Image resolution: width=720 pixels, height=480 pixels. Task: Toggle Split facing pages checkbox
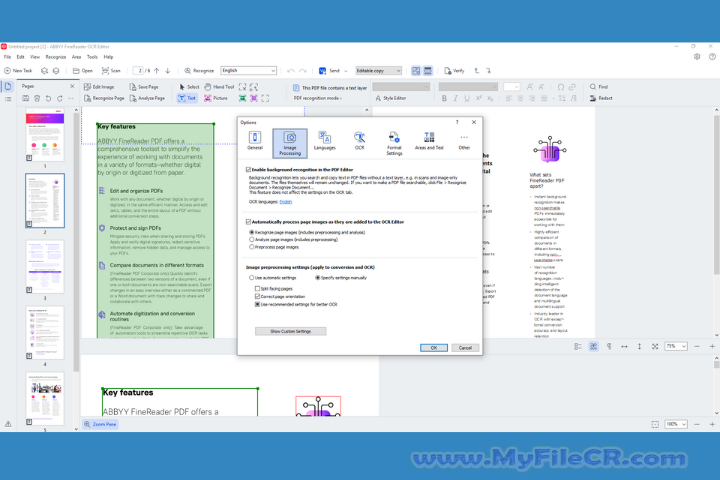tap(258, 289)
